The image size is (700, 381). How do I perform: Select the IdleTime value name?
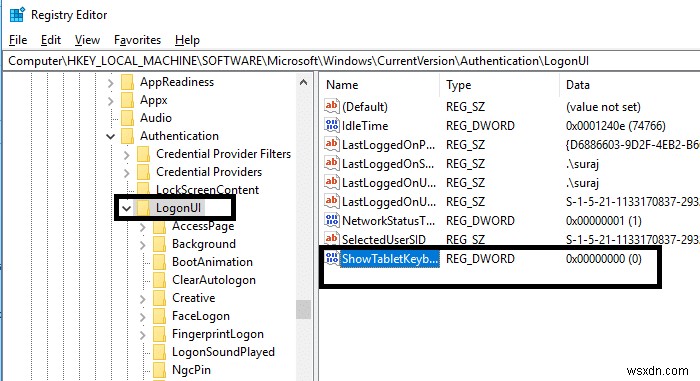click(365, 126)
